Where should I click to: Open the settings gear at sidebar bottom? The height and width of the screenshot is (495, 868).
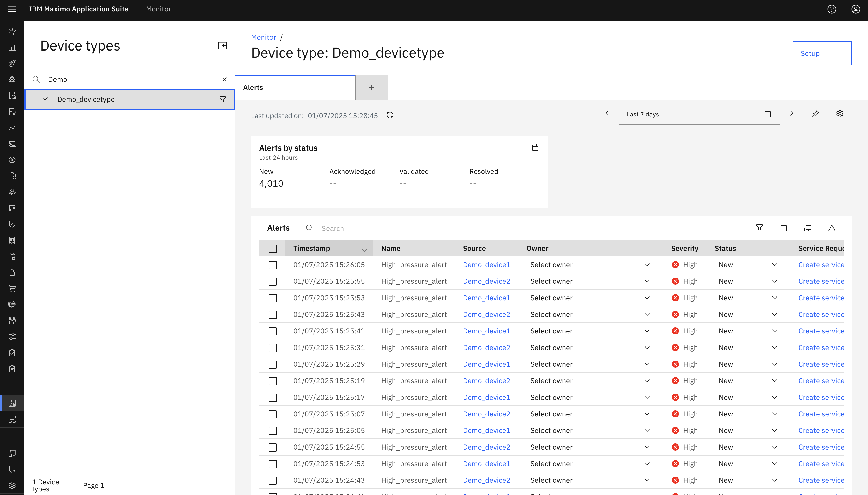pos(12,485)
